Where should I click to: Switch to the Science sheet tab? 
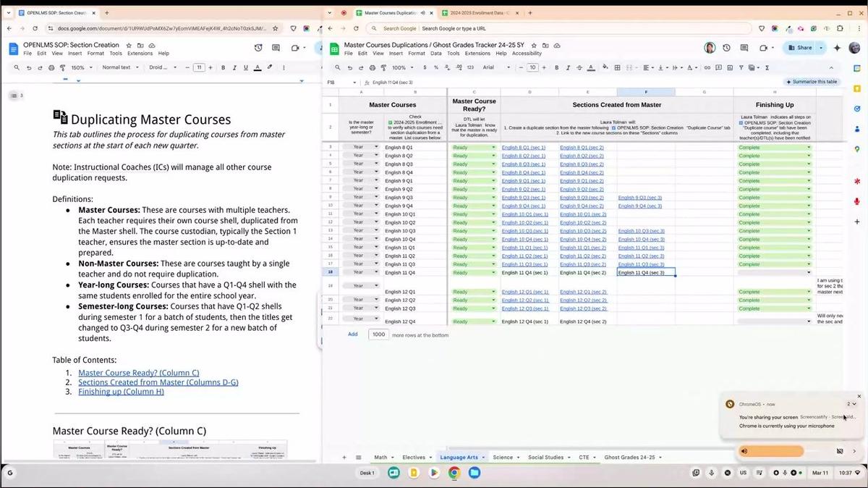[x=503, y=458]
